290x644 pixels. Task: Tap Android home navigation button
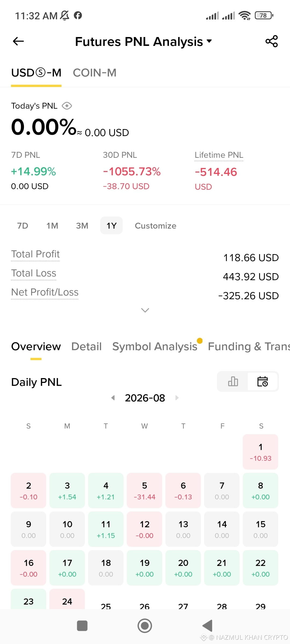(145, 626)
